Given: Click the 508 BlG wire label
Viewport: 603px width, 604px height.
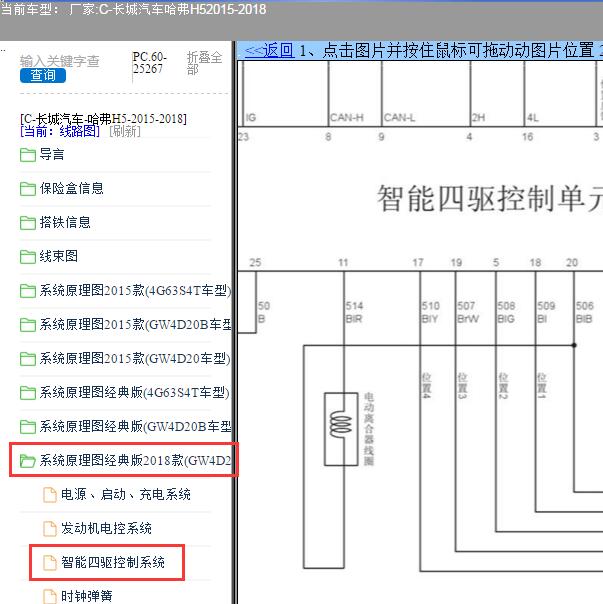Looking at the screenshot, I should pos(506,312).
